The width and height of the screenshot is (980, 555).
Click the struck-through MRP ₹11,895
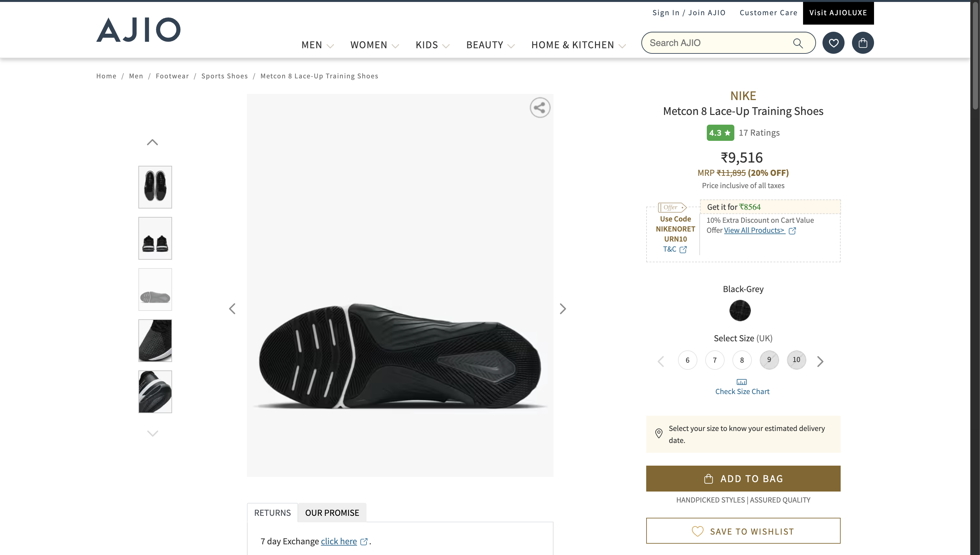click(731, 173)
